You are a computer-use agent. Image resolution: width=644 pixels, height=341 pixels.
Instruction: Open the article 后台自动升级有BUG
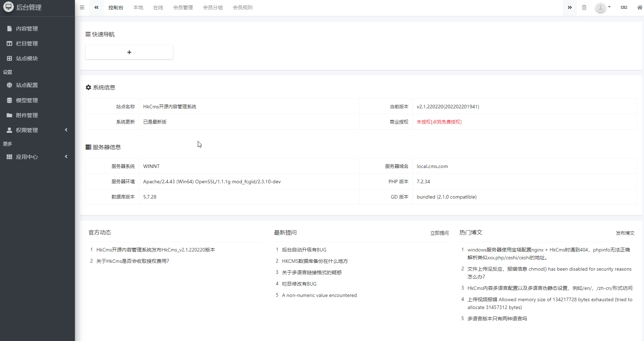pyautogui.click(x=304, y=250)
